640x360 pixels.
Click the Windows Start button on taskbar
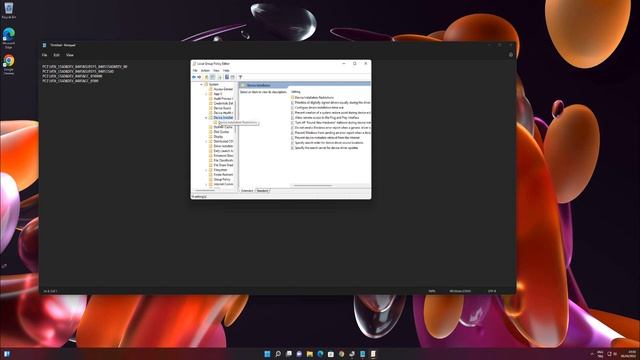point(267,353)
